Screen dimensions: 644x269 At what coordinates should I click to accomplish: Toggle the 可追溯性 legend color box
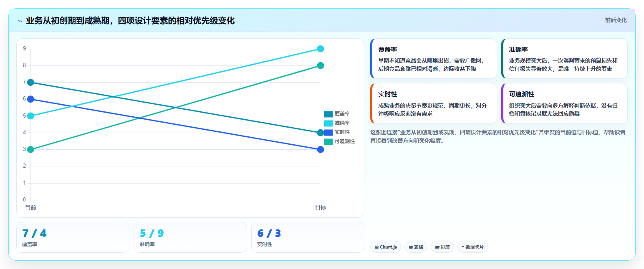point(328,141)
